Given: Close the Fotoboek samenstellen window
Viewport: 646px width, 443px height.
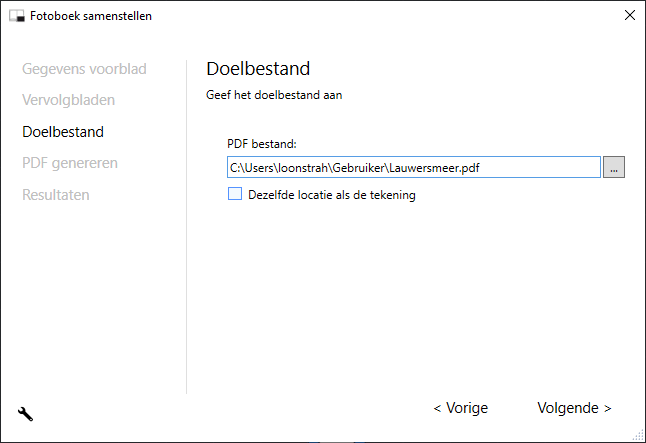Looking at the screenshot, I should point(629,16).
